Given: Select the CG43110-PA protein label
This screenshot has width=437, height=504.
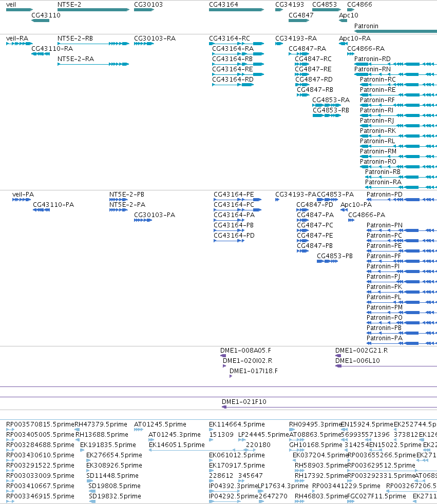Looking at the screenshot, I should coord(53,205).
